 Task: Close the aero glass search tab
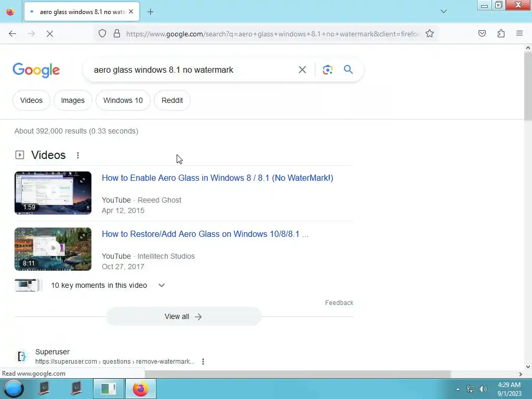tap(131, 11)
